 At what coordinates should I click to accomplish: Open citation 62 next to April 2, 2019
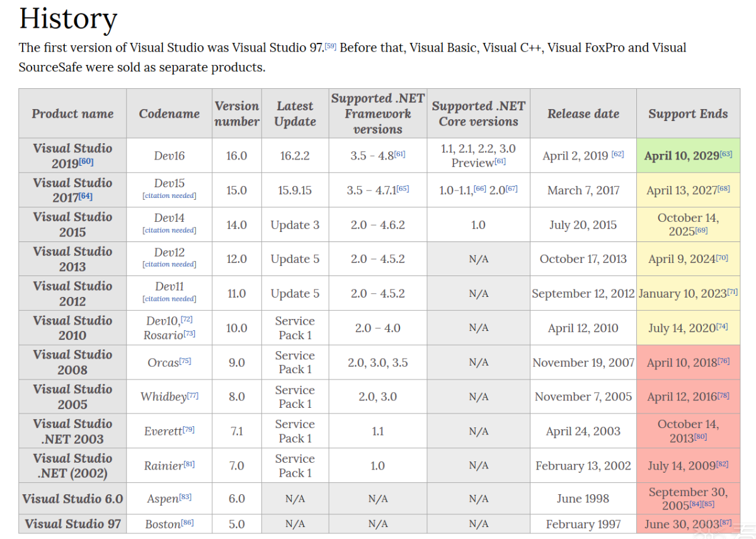point(617,153)
